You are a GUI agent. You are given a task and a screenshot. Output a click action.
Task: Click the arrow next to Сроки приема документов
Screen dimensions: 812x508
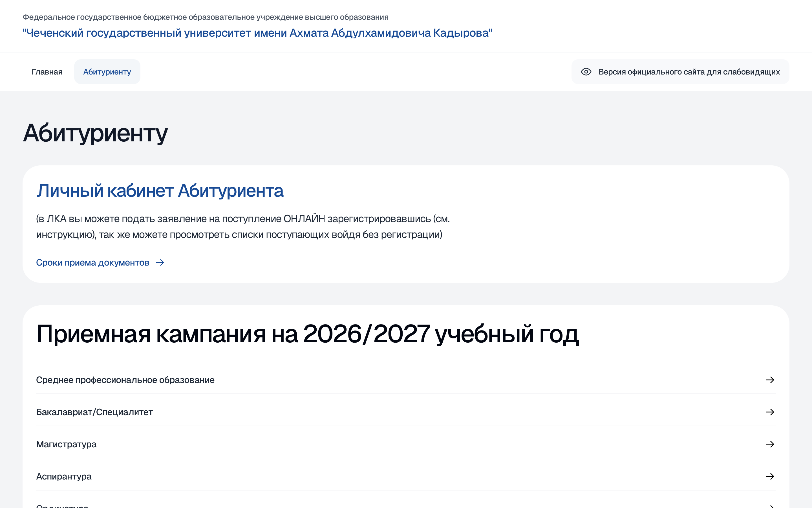coord(160,262)
